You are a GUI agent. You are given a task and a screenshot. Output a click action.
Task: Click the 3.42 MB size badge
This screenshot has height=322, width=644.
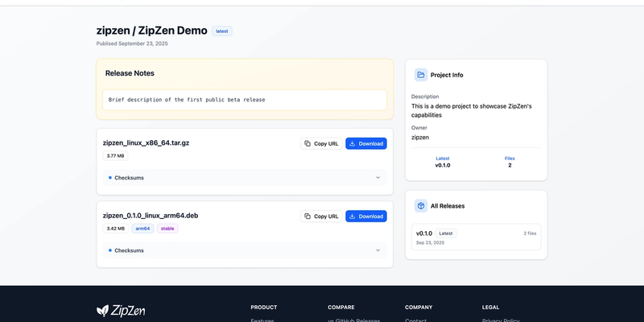tap(115, 229)
